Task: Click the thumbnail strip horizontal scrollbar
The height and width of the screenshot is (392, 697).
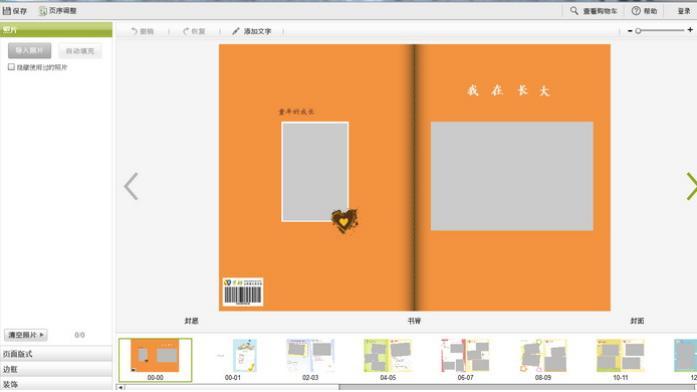Action: (x=517, y=388)
